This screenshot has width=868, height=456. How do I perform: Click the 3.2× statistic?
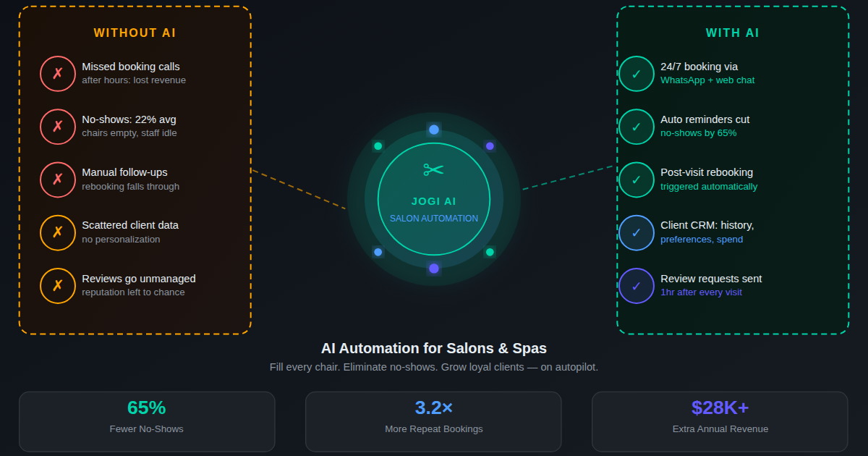tap(434, 408)
